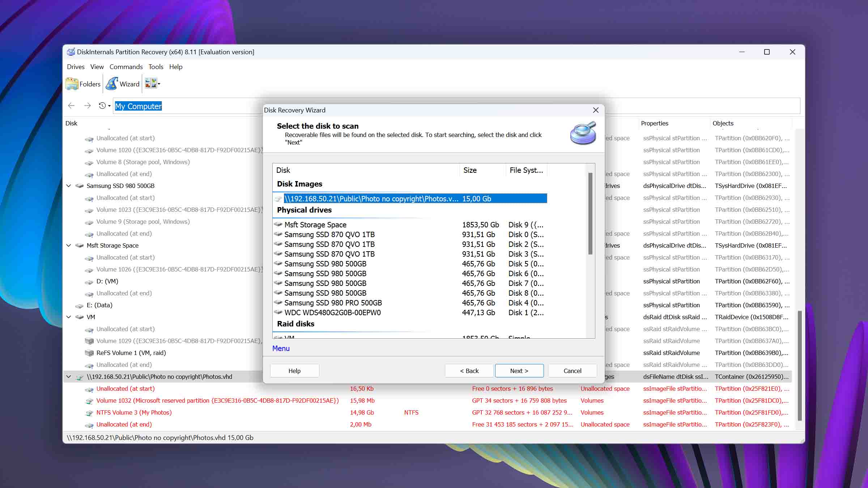Click the Disk column header in main window

[71, 123]
